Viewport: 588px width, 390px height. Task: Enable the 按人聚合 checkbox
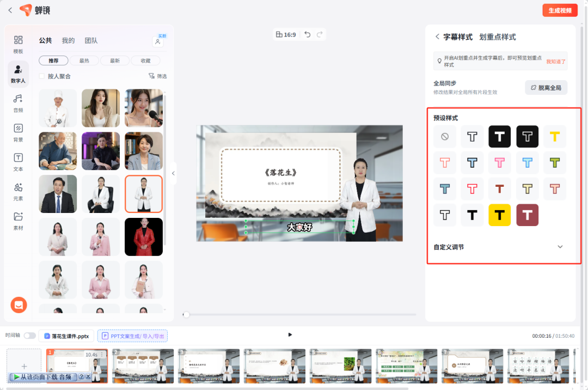[x=42, y=76]
